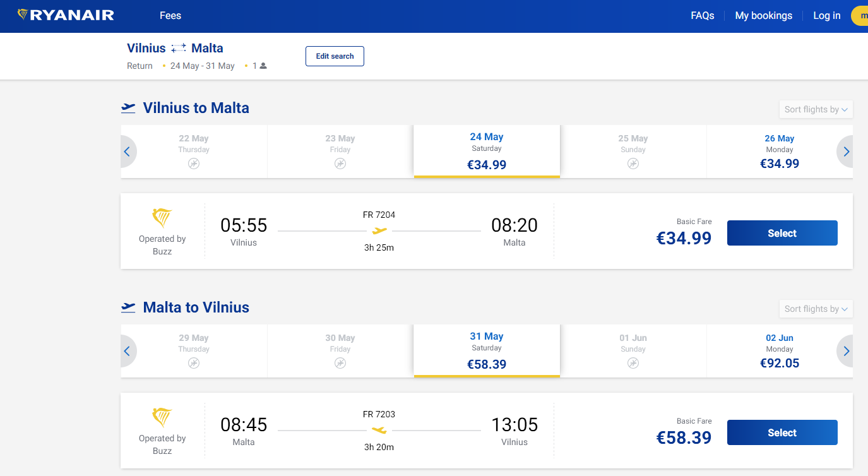Show earlier return dates with left arrow
868x476 pixels.
tap(128, 351)
